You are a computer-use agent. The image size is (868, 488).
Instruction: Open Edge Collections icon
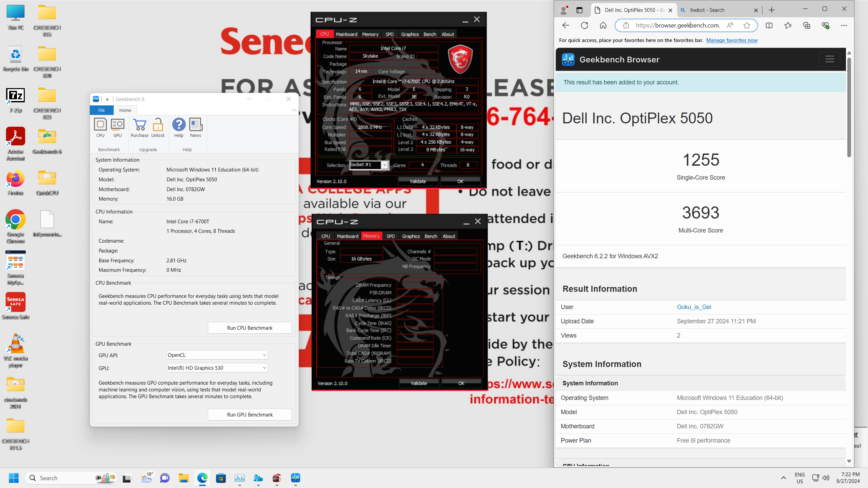click(807, 25)
